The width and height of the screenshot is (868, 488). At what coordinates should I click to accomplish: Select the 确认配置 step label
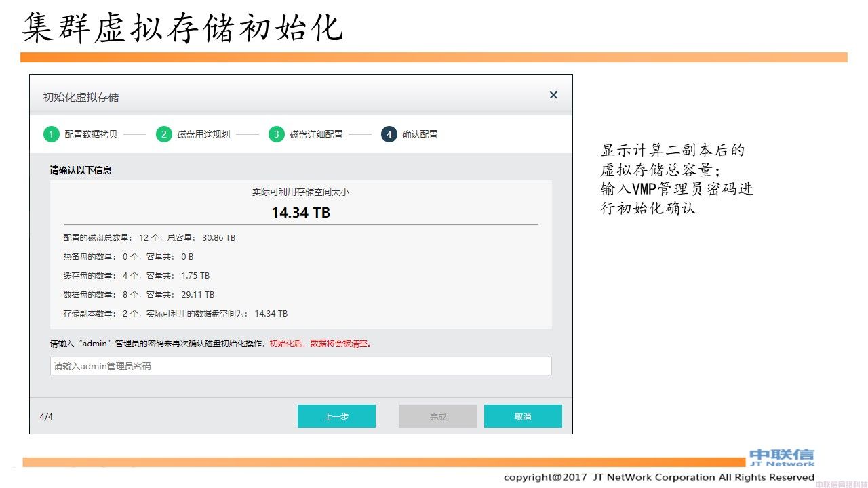click(420, 134)
